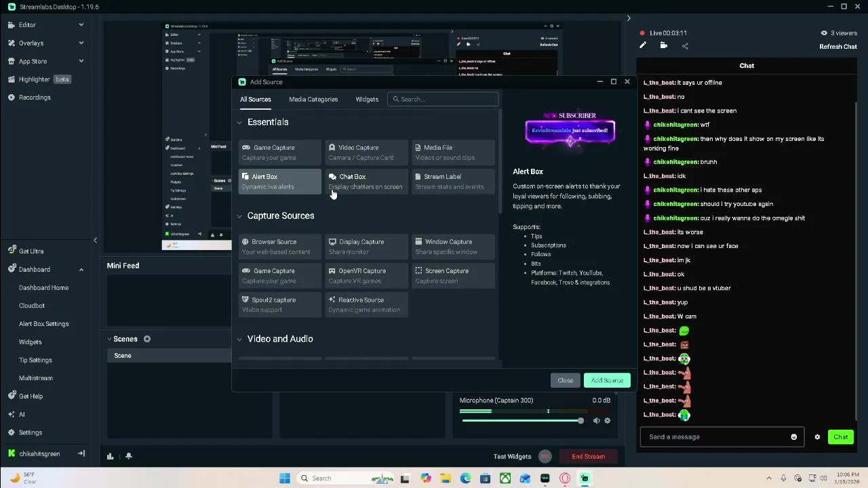This screenshot has height=488, width=868.
Task: Collapse the Essentials section
Action: click(239, 123)
